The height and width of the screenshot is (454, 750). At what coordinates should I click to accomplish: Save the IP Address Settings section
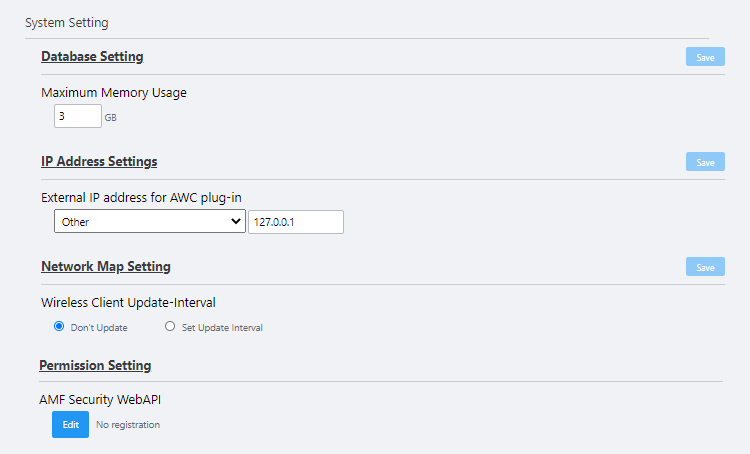(x=705, y=162)
